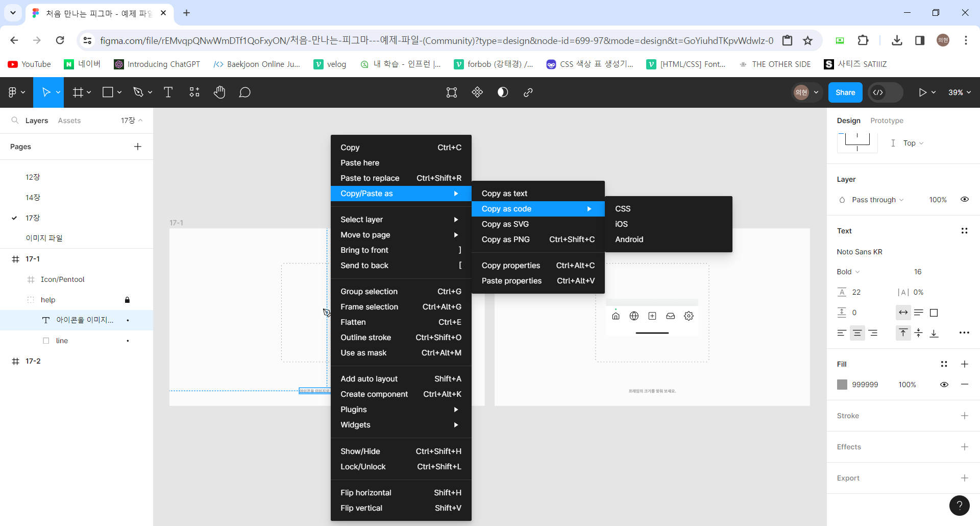
Task: Add a stroke with plus button
Action: point(964,416)
